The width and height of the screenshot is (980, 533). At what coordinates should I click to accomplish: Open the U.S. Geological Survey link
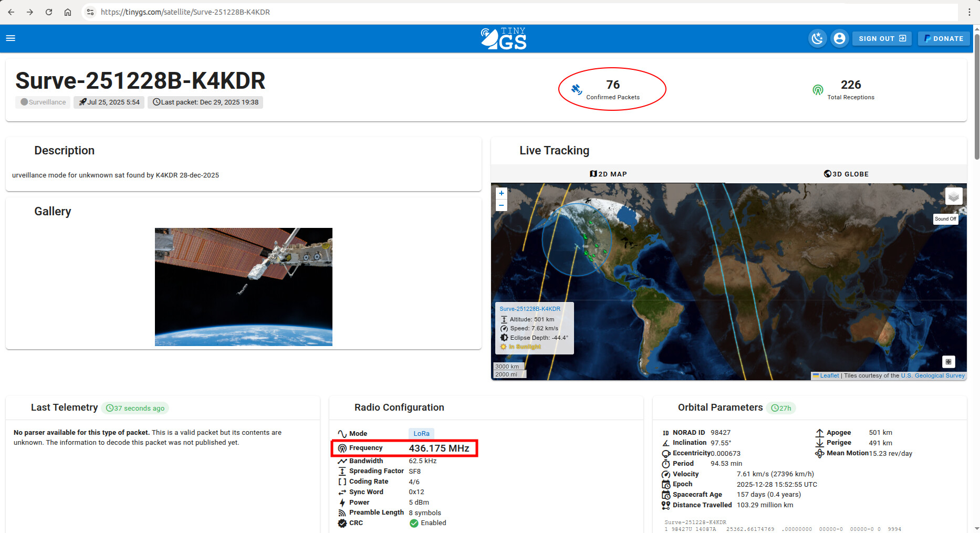(x=933, y=375)
